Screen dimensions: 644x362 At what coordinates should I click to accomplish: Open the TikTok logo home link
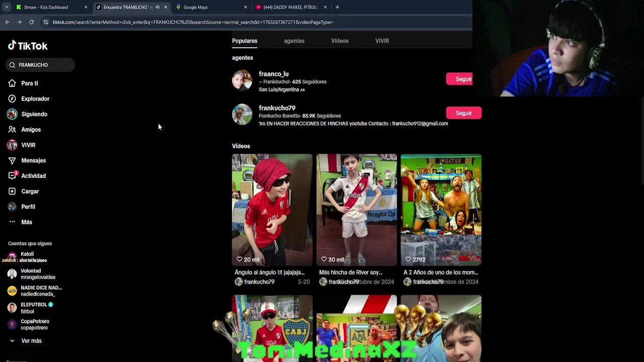(28, 46)
